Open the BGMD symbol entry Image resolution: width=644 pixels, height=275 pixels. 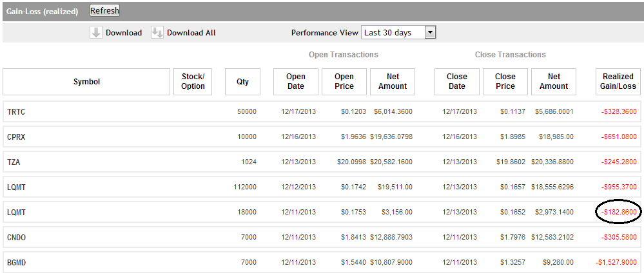[x=17, y=263]
